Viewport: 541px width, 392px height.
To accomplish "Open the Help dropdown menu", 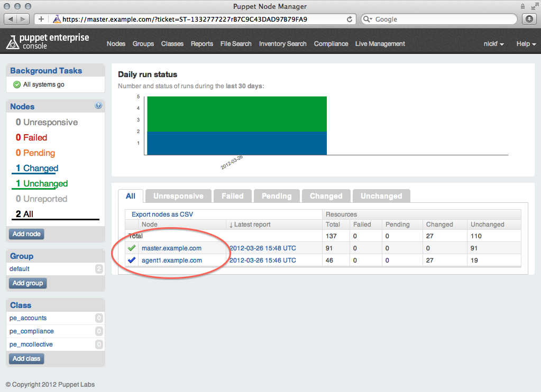I will pyautogui.click(x=526, y=44).
